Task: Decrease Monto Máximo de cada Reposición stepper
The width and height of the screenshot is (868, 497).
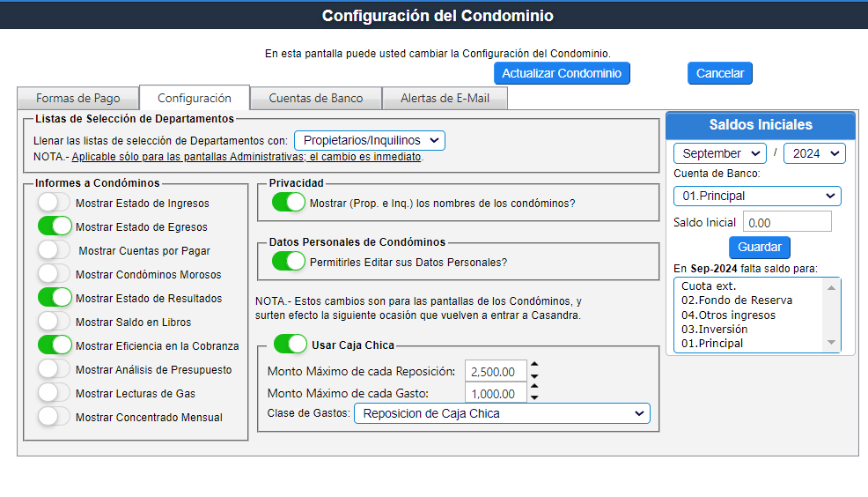Action: (533, 376)
